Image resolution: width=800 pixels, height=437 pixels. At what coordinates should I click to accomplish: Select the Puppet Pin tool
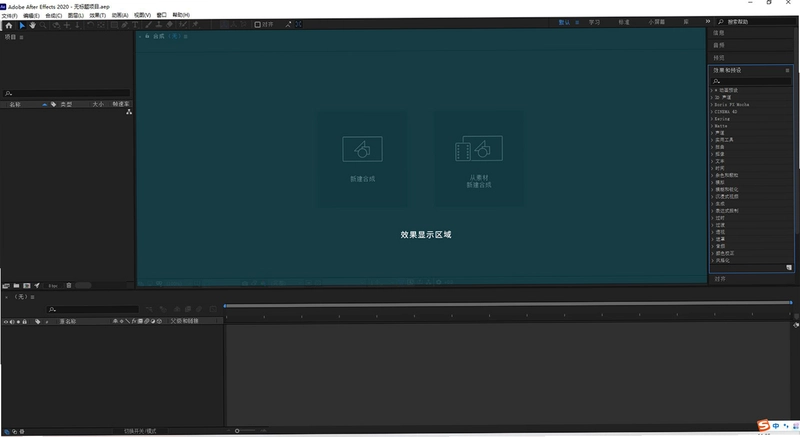[195, 24]
